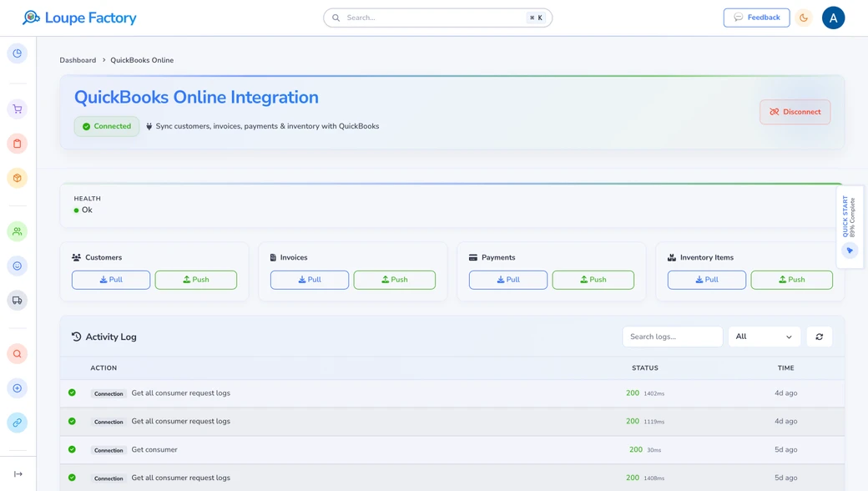
Task: Open the user avatar A menu
Action: pyautogui.click(x=833, y=18)
